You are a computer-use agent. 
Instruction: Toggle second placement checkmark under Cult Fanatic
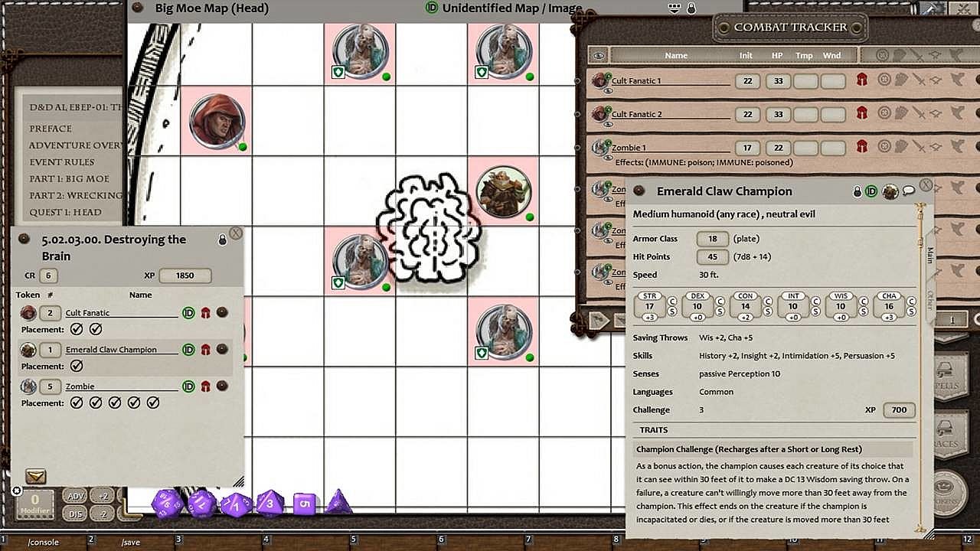(96, 329)
